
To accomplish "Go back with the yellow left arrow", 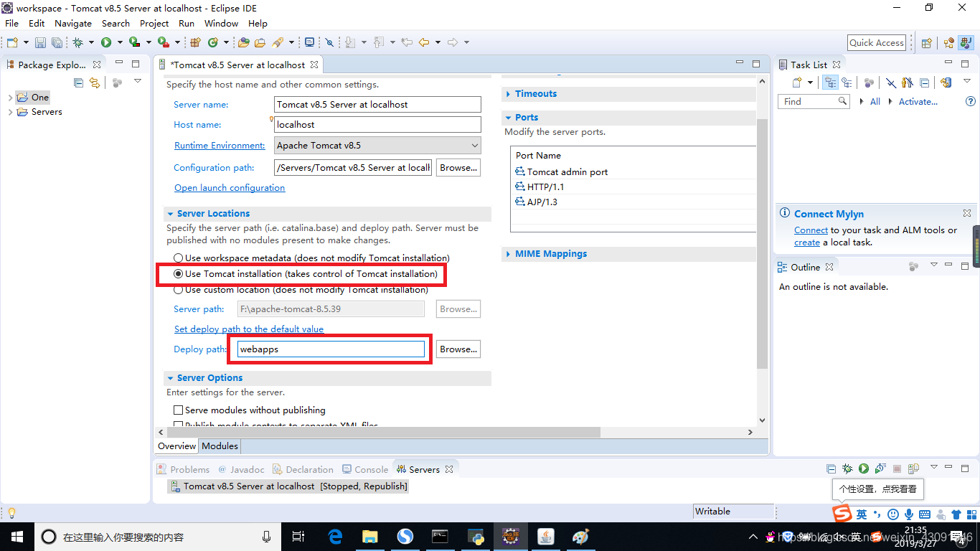I will [x=424, y=42].
